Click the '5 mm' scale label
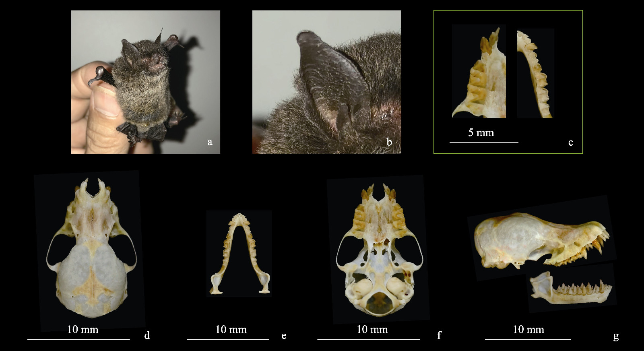Viewport: 644px width, 351px height. click(x=481, y=132)
